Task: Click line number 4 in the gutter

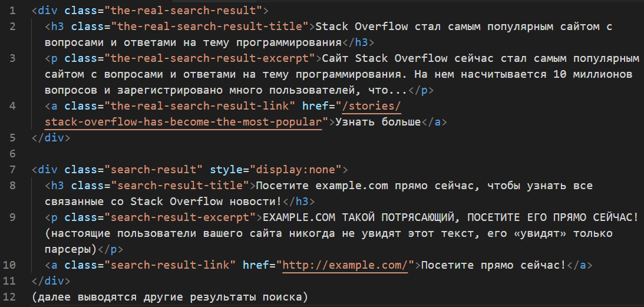Action: (12, 106)
